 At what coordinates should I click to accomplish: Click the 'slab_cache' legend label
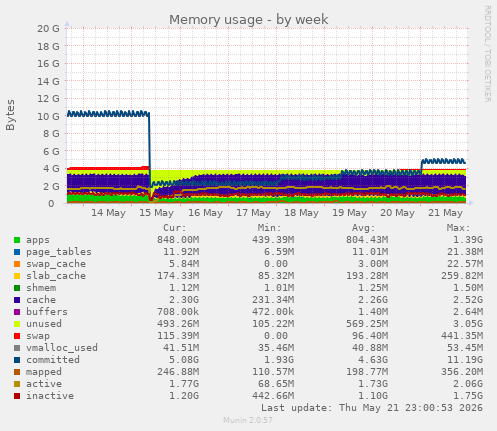coord(56,276)
